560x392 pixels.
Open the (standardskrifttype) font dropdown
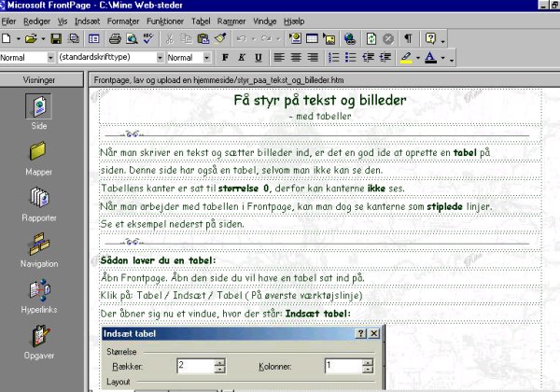pos(158,58)
